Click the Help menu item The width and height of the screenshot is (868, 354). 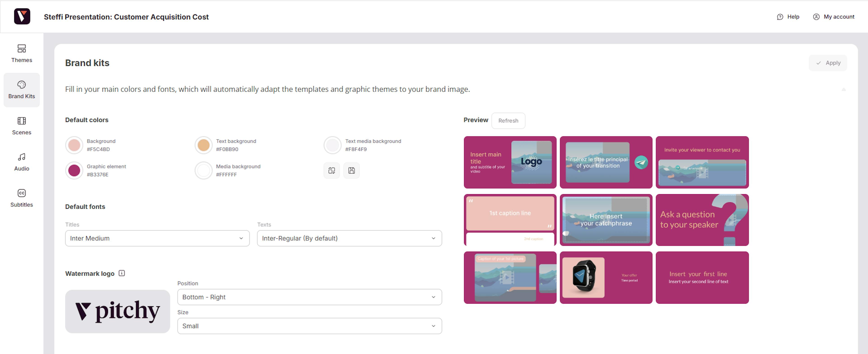[788, 16]
